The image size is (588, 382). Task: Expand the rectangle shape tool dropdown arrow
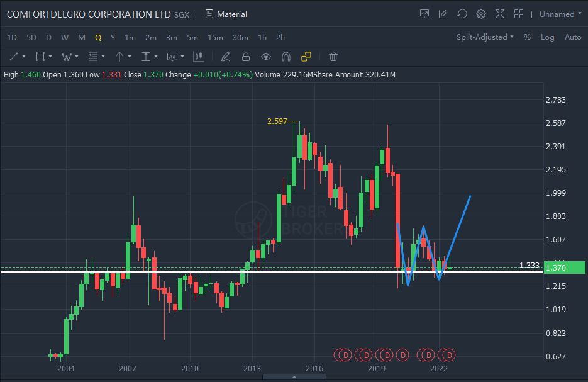click(50, 57)
